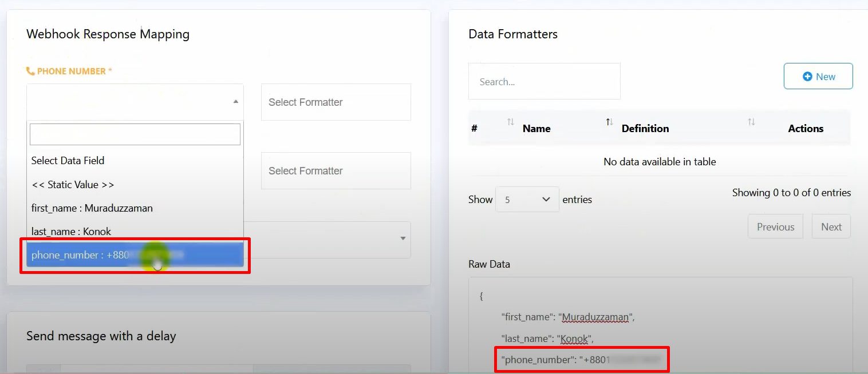This screenshot has height=374, width=868.
Task: Click the plus icon on New button
Action: [x=807, y=77]
